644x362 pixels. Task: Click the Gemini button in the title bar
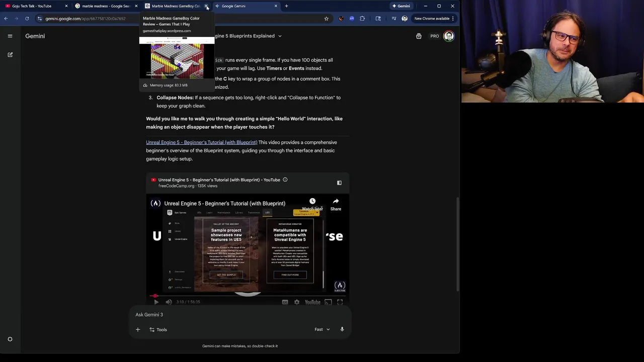[401, 6]
